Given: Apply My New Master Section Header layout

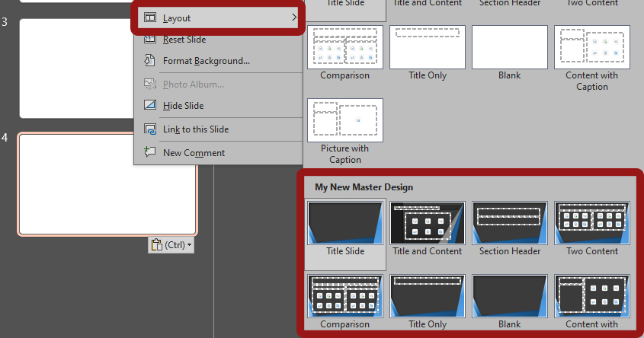Looking at the screenshot, I should pos(510,229).
